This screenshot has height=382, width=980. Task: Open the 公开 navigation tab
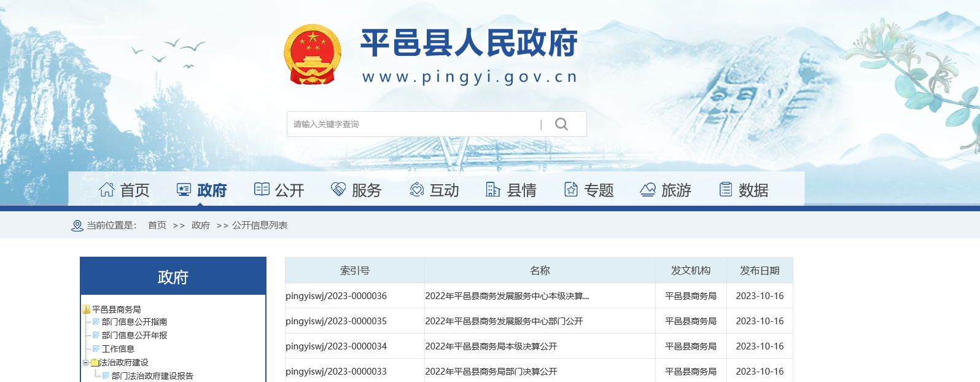coord(289,190)
